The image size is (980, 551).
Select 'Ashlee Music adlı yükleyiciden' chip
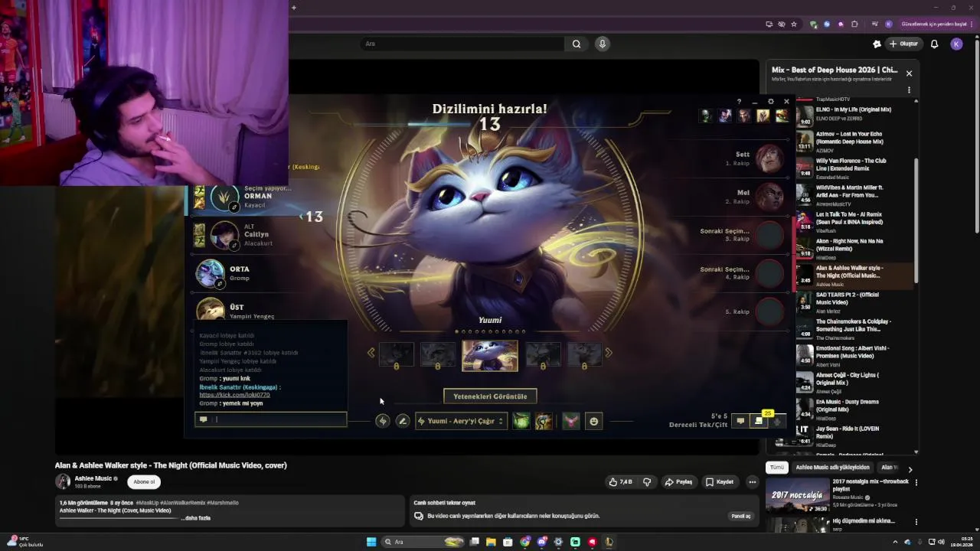coord(832,467)
